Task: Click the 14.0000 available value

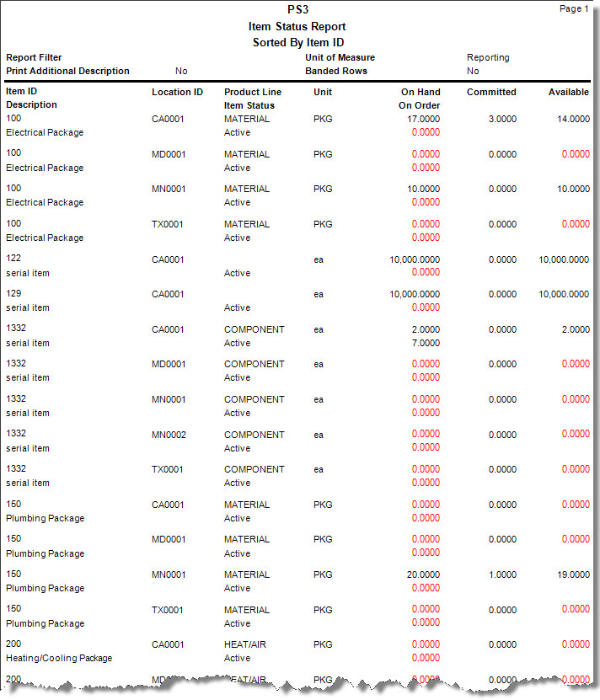Action: tap(573, 120)
